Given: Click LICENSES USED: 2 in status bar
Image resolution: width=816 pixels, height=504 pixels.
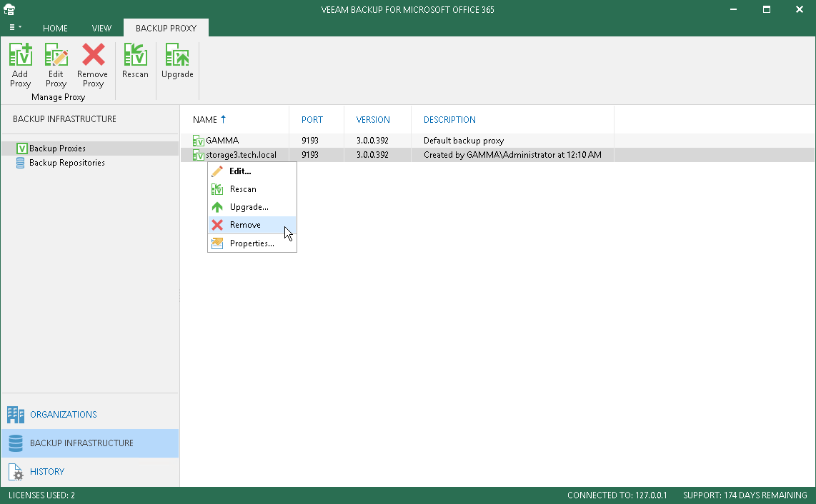Looking at the screenshot, I should pos(41,495).
